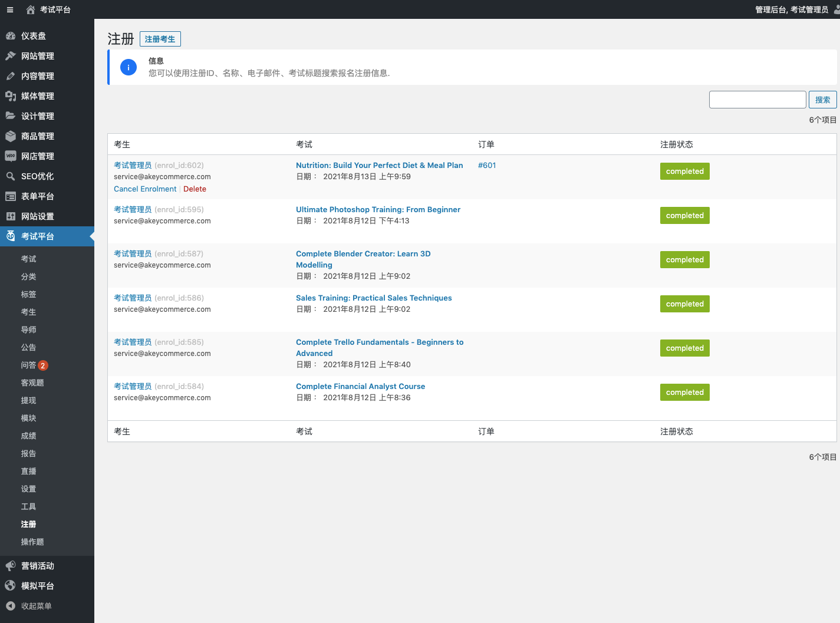Select the 考生 submenu item

click(x=29, y=312)
